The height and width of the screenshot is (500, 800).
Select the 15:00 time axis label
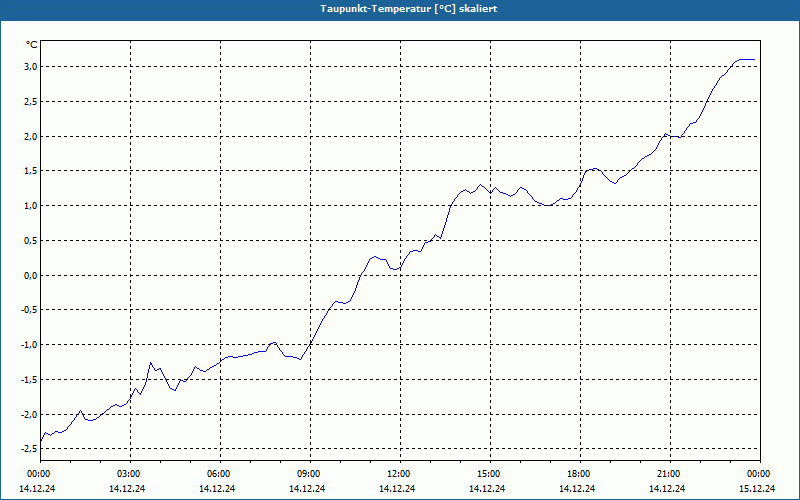click(490, 474)
